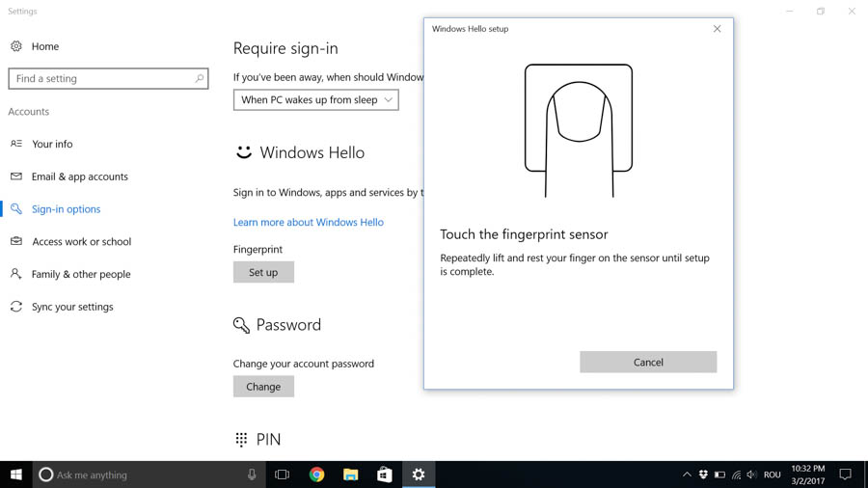Cancel the Windows Hello setup dialog
The width and height of the screenshot is (868, 488).
click(x=648, y=362)
